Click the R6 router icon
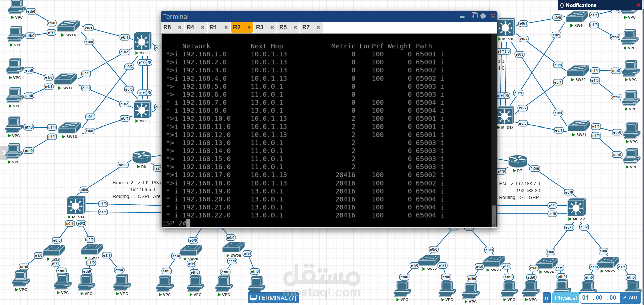Viewport: 644px width, 305px height. point(142,157)
